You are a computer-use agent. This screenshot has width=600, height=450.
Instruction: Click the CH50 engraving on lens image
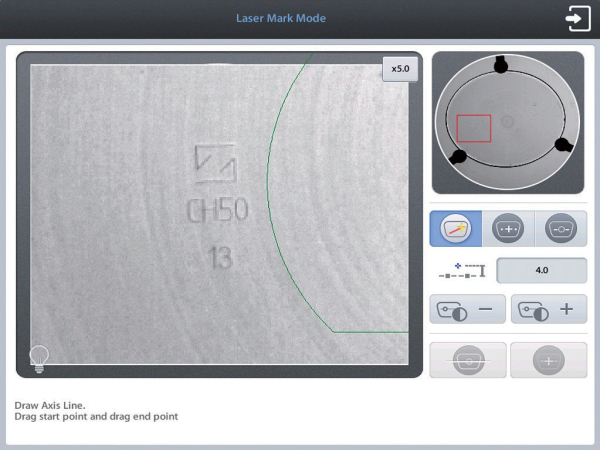click(218, 210)
